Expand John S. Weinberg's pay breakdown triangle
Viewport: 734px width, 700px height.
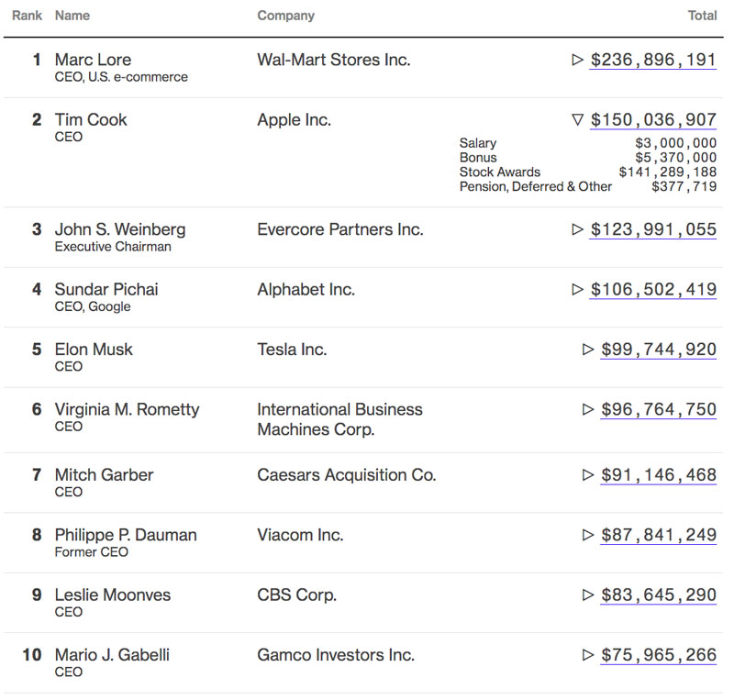tap(578, 229)
